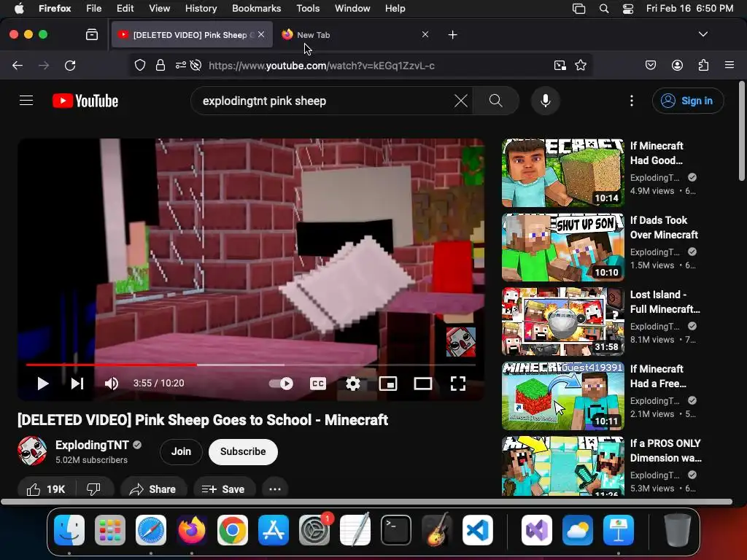Save page to Pocket
Viewport: 747px width, 560px height.
click(x=651, y=65)
